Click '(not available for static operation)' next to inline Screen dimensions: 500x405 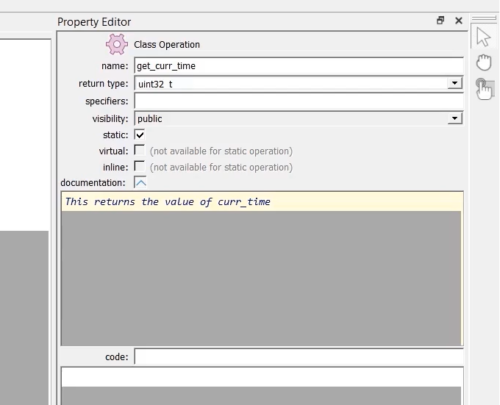click(x=221, y=167)
